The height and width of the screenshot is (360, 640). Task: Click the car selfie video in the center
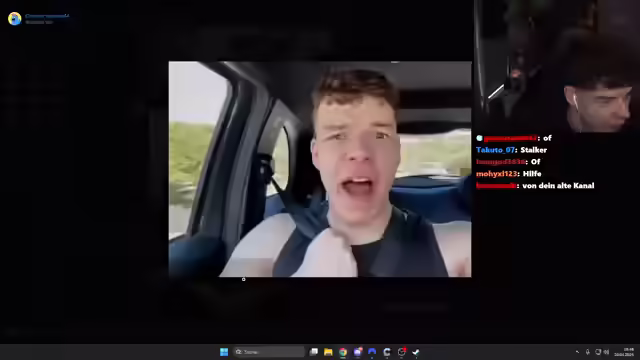click(320, 169)
